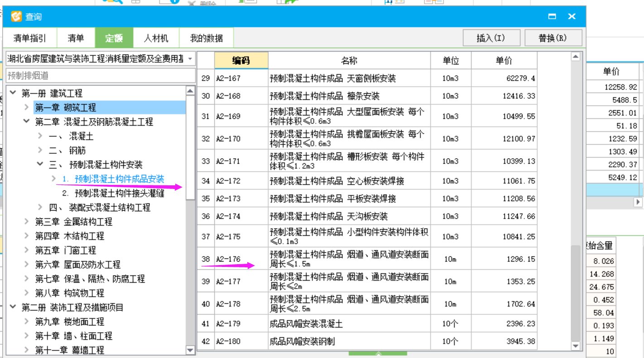
Task: Expand the 二、钢筋 node
Action: pyautogui.click(x=40, y=150)
